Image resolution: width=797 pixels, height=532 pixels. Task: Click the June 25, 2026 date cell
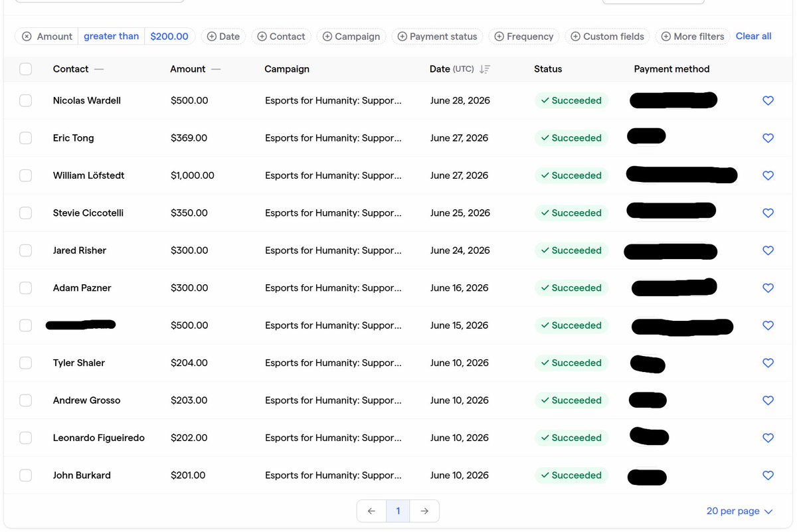460,213
